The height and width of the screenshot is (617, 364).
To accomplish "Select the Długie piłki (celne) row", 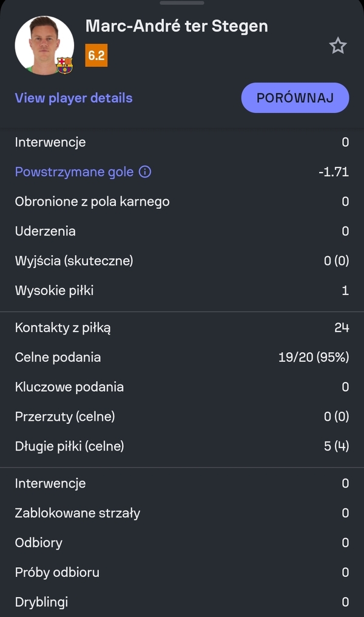I will pos(182,446).
